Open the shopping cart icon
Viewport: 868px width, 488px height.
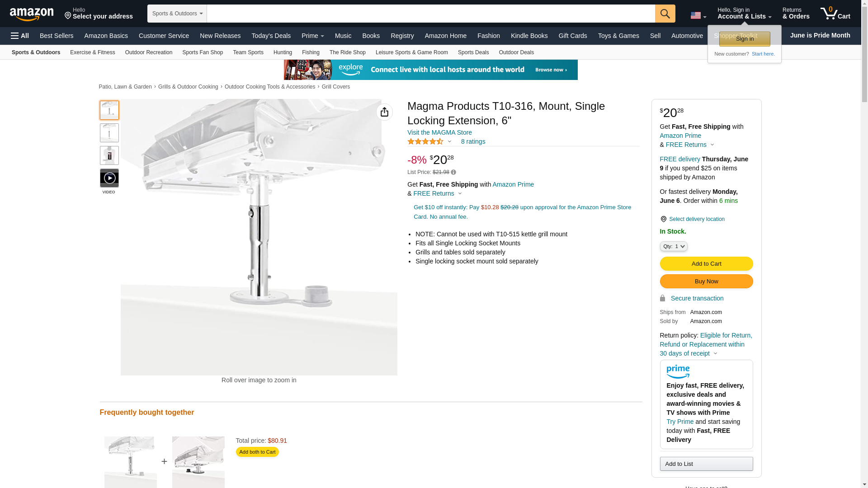point(835,14)
